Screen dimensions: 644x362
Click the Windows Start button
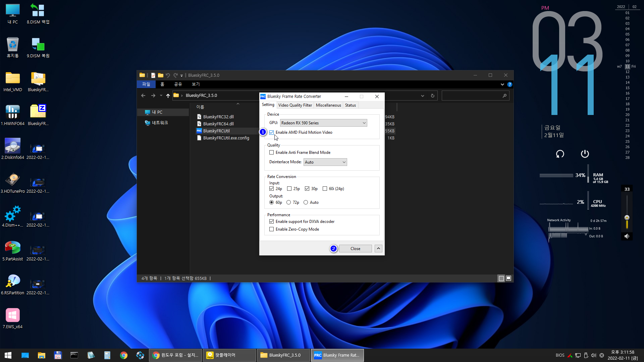8,355
